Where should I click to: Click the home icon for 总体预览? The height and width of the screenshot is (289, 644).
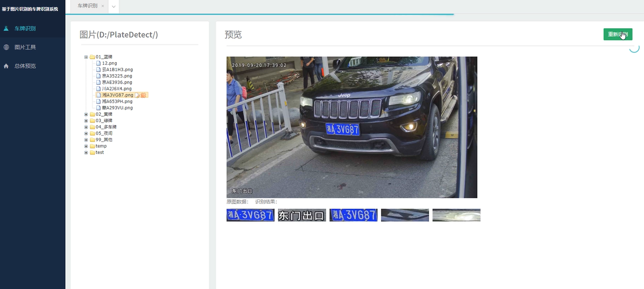click(6, 66)
